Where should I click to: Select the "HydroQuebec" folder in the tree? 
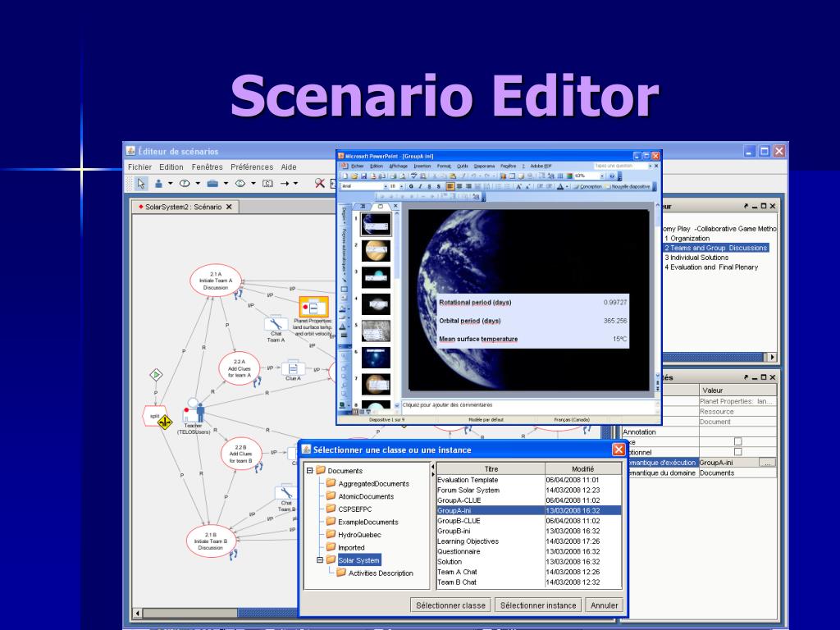(354, 535)
